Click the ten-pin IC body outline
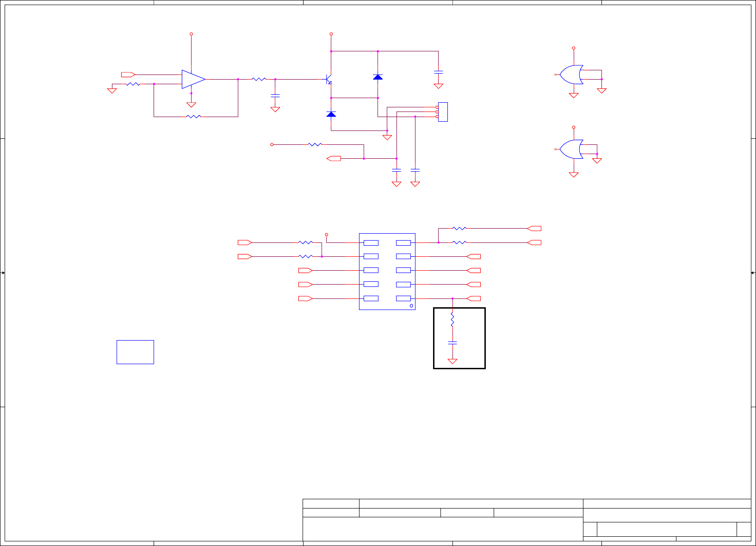This screenshot has width=756, height=546. [x=387, y=272]
